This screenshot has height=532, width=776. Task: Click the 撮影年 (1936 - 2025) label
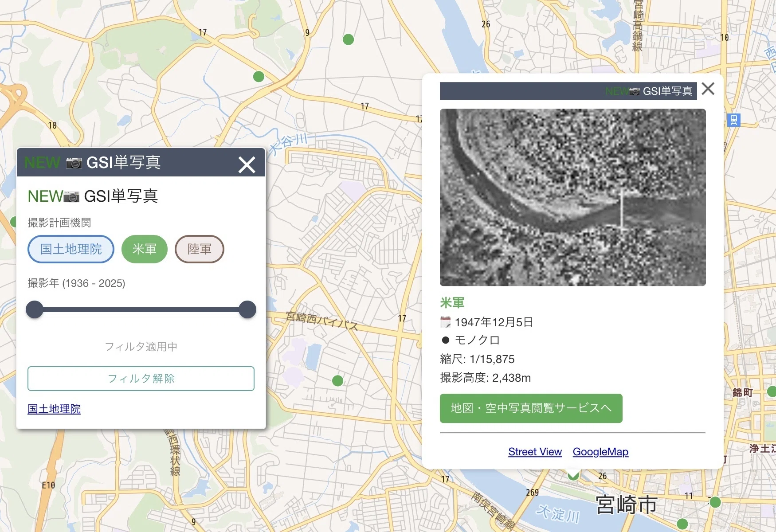[76, 283]
